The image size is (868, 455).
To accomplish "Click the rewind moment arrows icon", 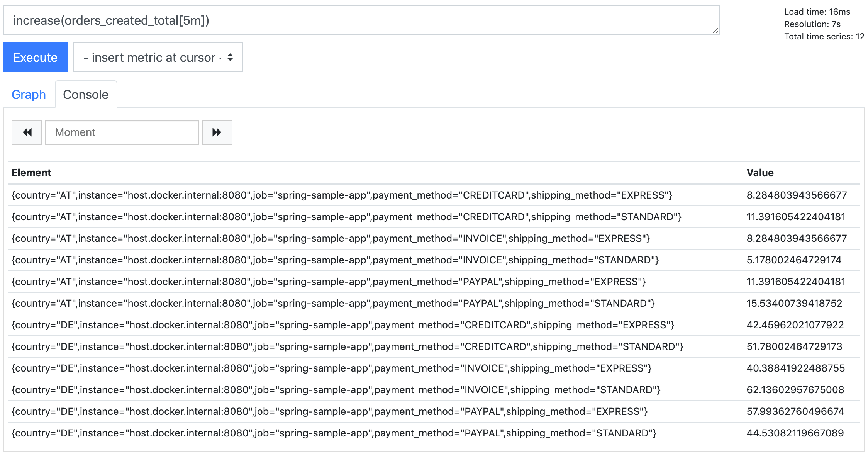I will coord(26,132).
